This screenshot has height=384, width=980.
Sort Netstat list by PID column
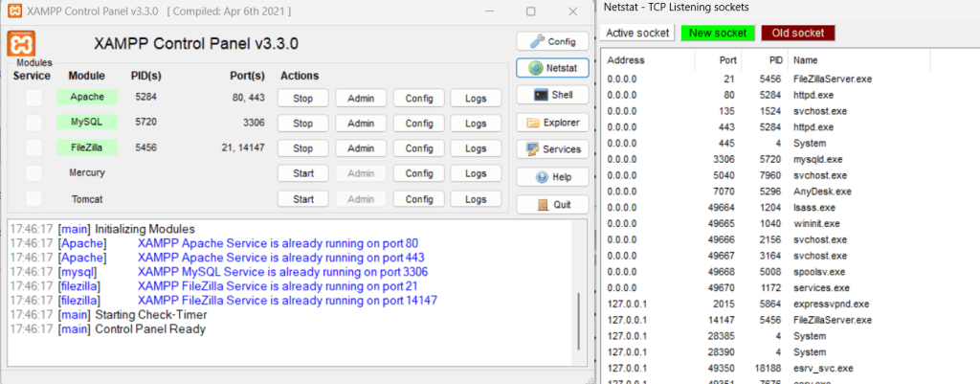[765, 60]
